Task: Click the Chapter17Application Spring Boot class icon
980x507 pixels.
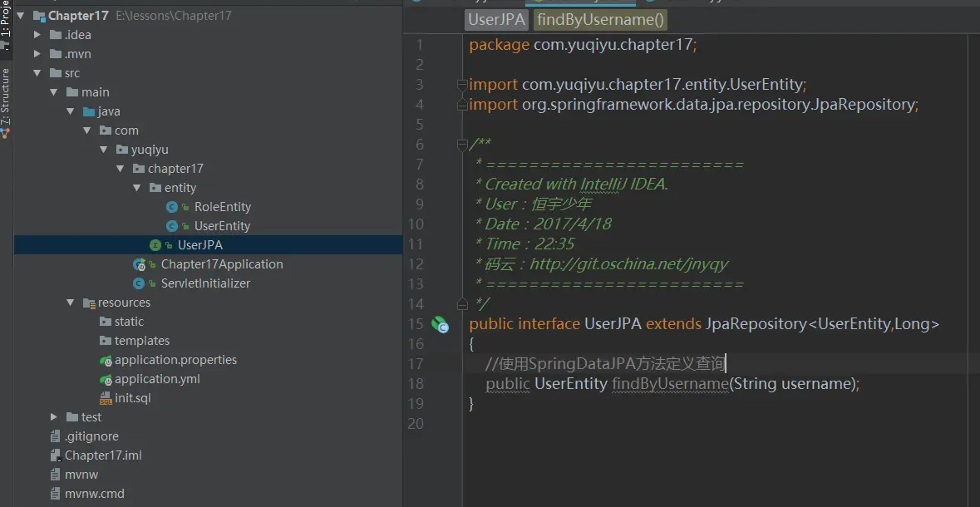Action: pos(140,264)
